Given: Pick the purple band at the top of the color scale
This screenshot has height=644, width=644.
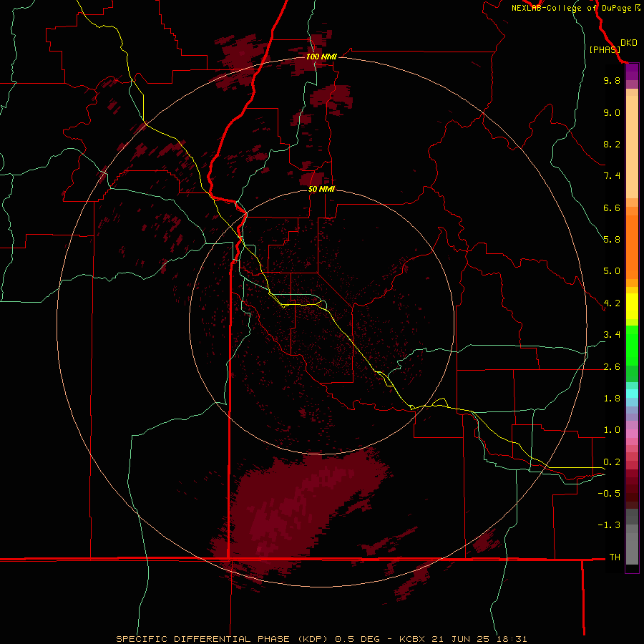Looking at the screenshot, I should click(x=632, y=72).
